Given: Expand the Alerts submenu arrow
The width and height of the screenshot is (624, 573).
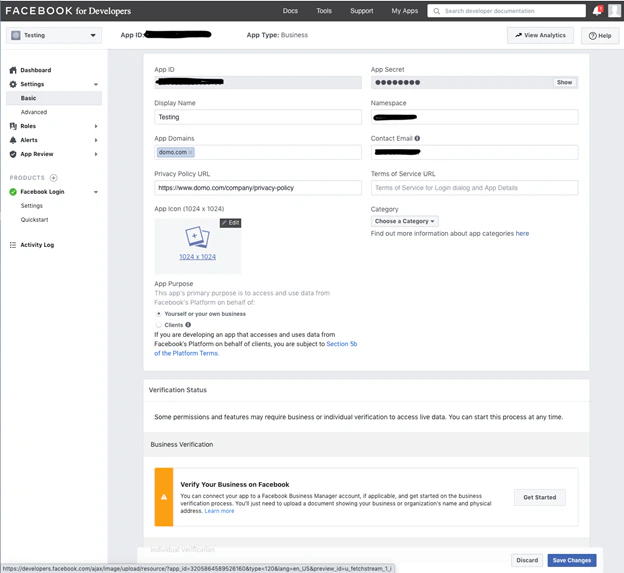Looking at the screenshot, I should point(96,140).
